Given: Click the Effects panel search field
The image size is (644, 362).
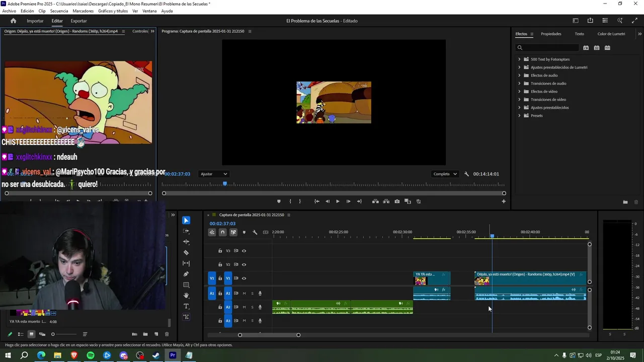Looking at the screenshot, I should 547,48.
